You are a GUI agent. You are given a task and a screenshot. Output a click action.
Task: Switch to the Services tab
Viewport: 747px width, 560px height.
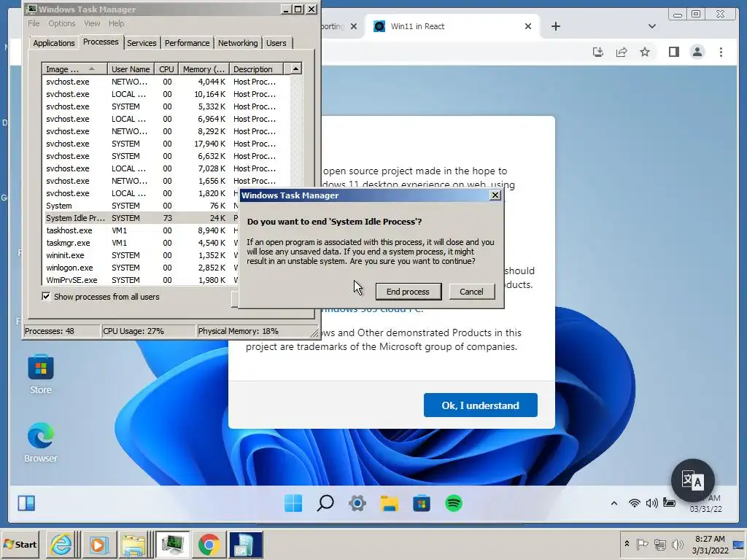142,43
